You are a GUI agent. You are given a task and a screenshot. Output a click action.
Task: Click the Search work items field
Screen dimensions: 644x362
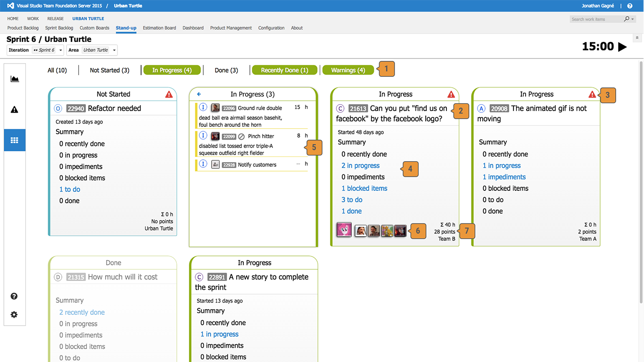tap(595, 19)
